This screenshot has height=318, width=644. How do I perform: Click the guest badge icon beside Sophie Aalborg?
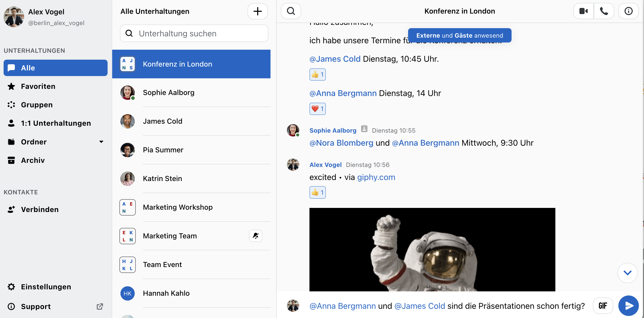coord(364,129)
